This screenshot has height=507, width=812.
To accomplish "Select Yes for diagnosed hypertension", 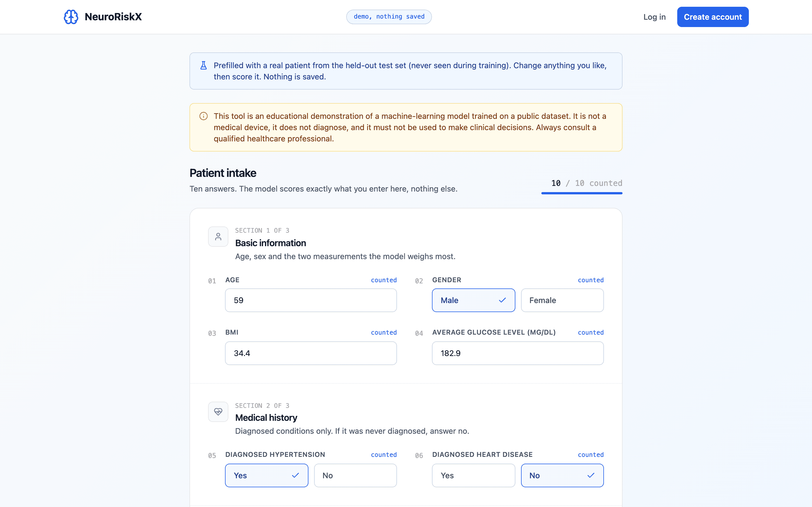I will pos(266,475).
